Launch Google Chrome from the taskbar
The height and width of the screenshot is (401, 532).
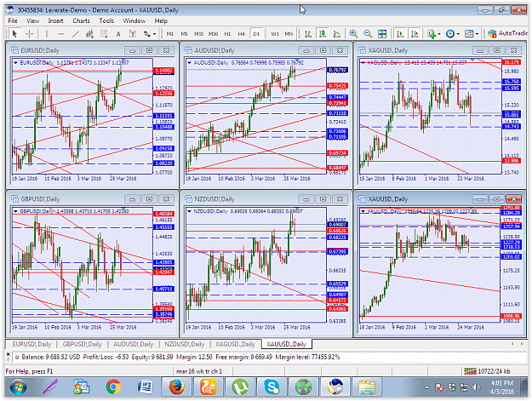click(x=113, y=387)
